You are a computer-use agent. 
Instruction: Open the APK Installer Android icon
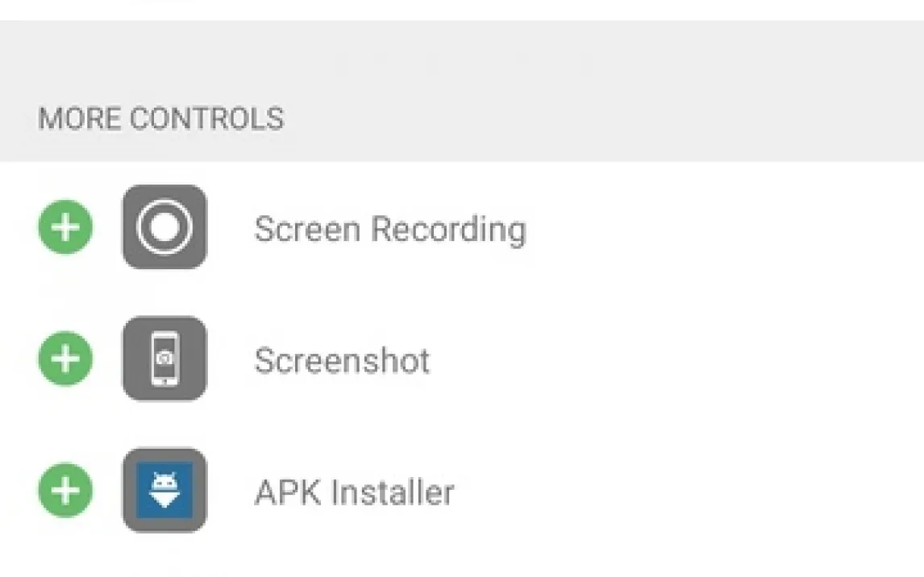point(164,490)
